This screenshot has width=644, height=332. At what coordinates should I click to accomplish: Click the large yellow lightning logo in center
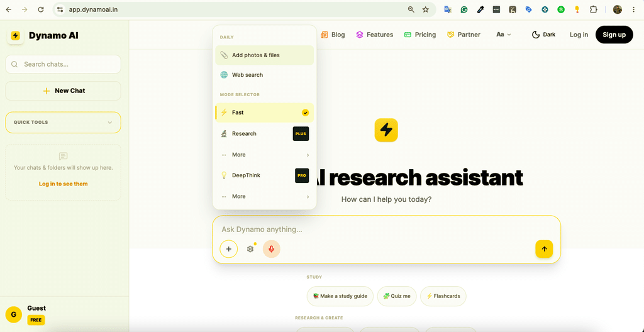point(386,130)
